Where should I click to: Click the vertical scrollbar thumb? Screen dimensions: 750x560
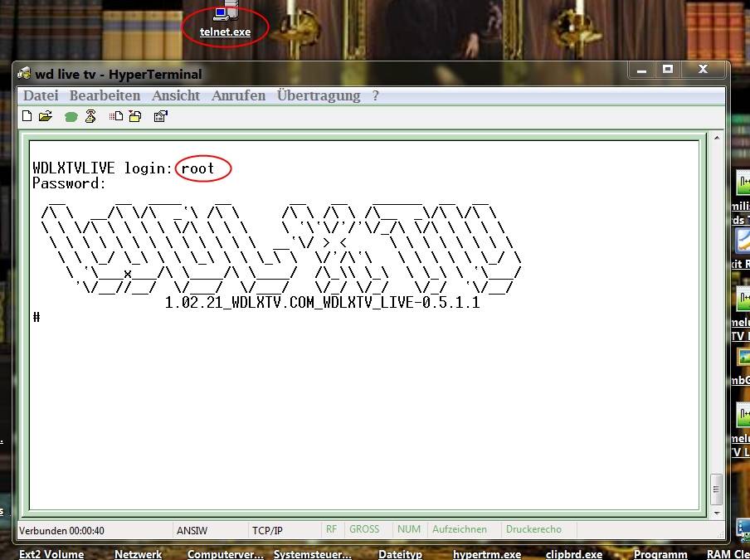(717, 489)
